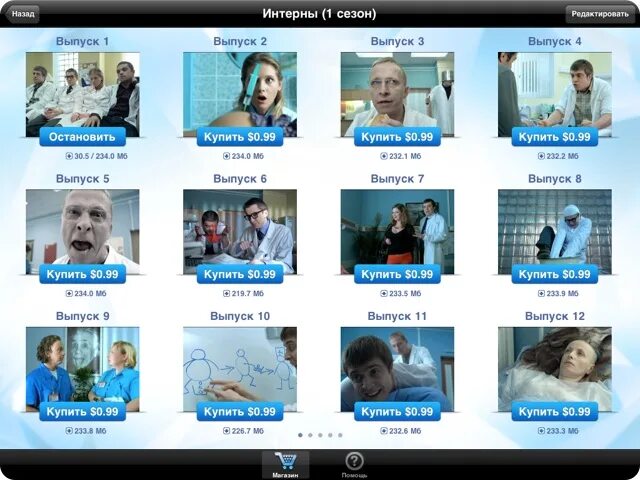Click download icon beside 219.7 Мб

[x=227, y=293]
